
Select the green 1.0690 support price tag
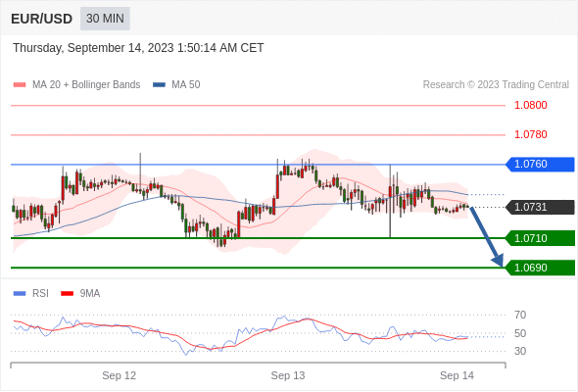click(x=540, y=268)
